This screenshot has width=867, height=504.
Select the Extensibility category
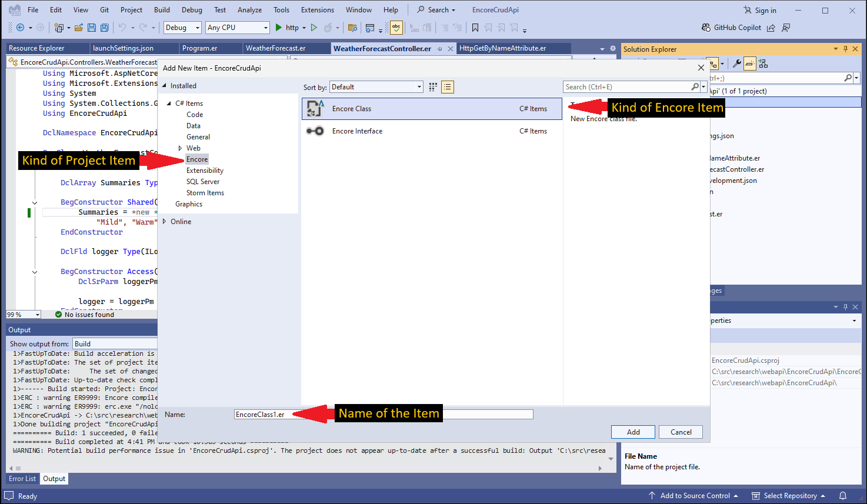pyautogui.click(x=205, y=171)
